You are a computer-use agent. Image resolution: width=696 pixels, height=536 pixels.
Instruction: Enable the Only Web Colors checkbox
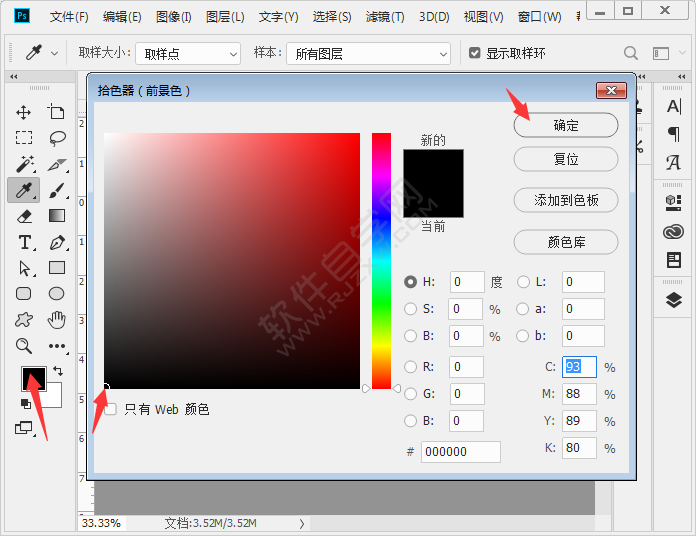click(x=110, y=409)
